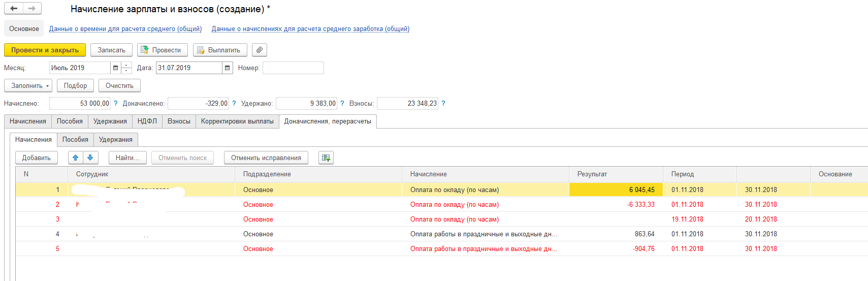Click the back navigation arrow
Viewport: 868px width, 281px height.
[x=14, y=9]
